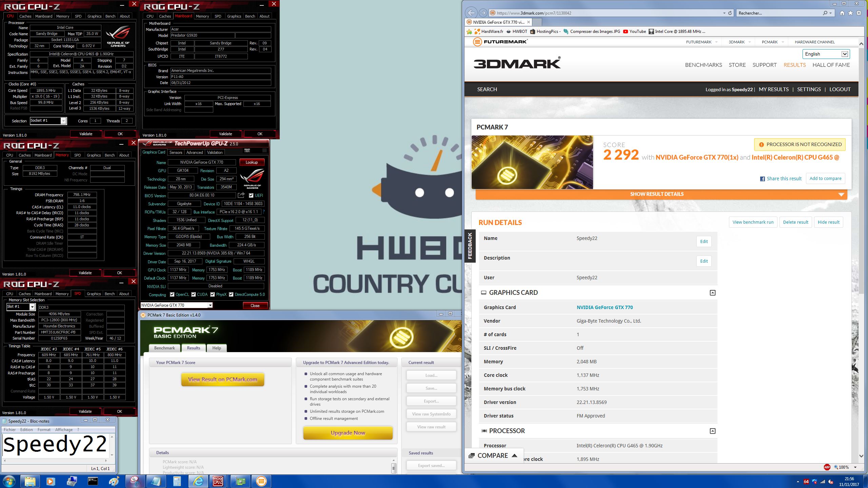Click the Upgrade Now button
Image resolution: width=868 pixels, height=488 pixels.
[348, 433]
